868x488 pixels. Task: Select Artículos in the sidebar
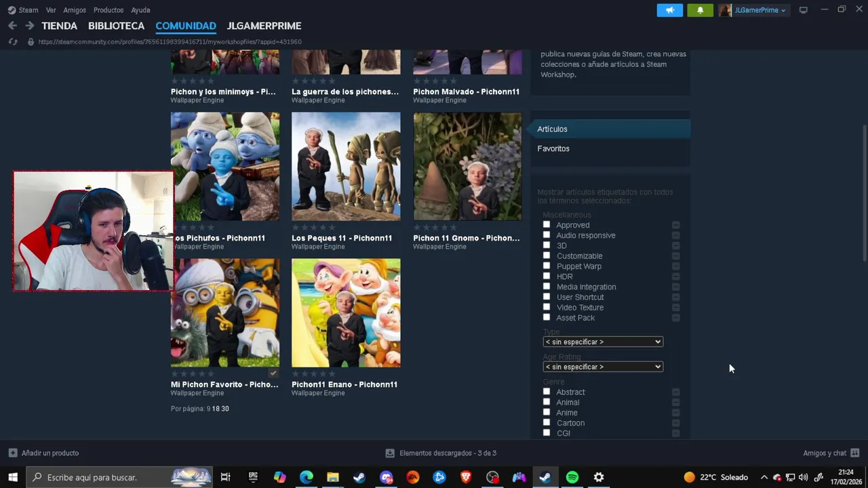pyautogui.click(x=610, y=129)
